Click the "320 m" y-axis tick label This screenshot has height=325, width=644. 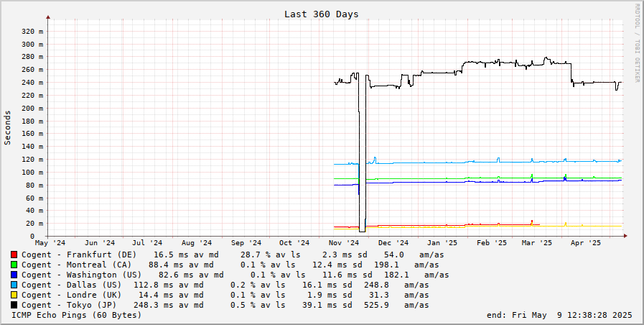(33, 31)
